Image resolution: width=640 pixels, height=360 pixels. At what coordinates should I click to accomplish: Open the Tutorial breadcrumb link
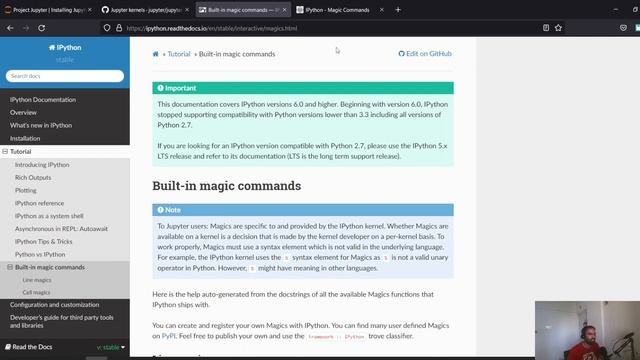pyautogui.click(x=179, y=54)
